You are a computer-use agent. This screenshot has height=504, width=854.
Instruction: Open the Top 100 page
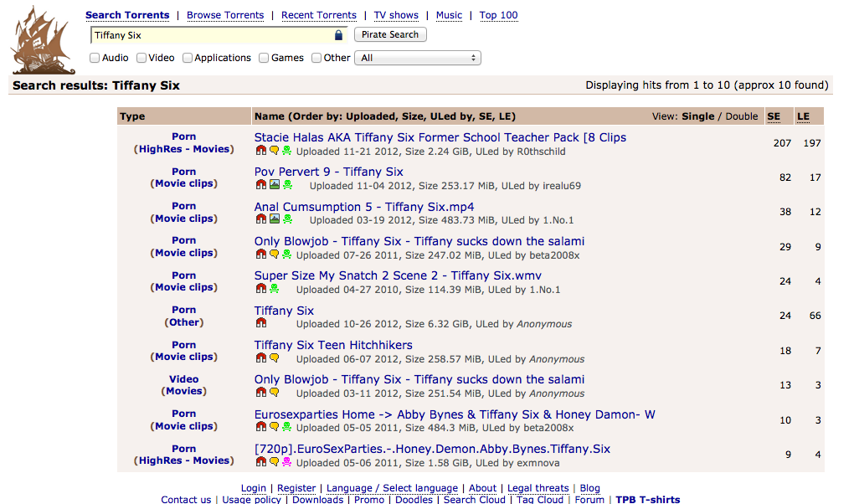(x=499, y=15)
